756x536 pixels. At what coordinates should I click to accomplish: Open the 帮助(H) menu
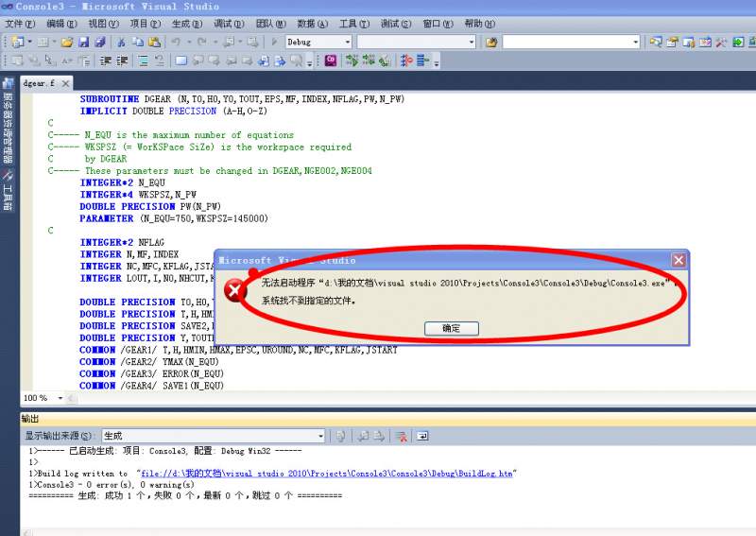click(480, 24)
